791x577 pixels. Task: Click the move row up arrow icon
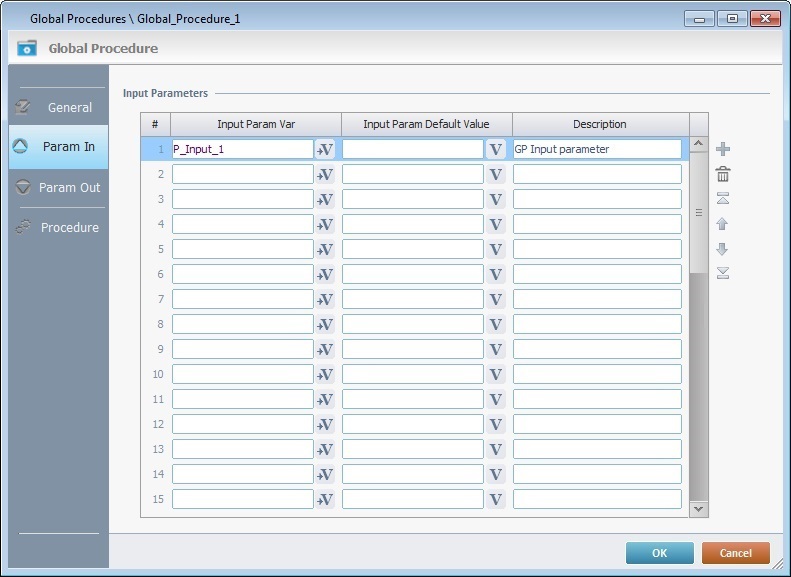(x=723, y=224)
